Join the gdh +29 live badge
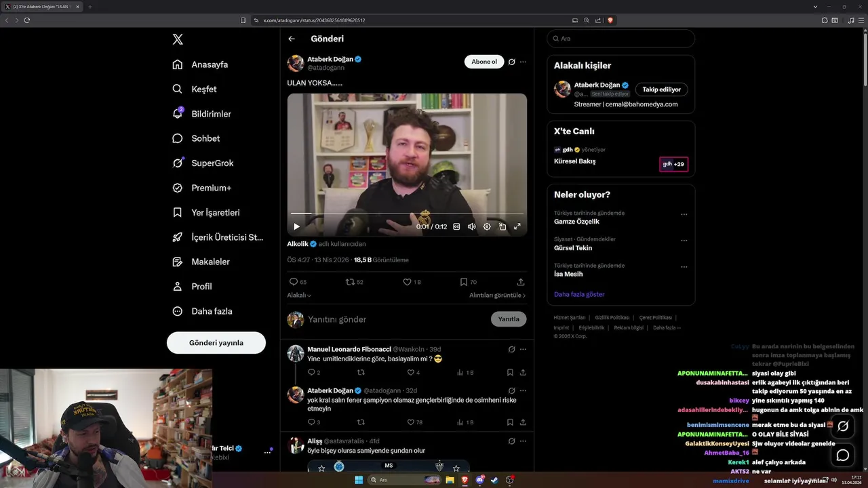The width and height of the screenshot is (868, 488). tap(674, 164)
